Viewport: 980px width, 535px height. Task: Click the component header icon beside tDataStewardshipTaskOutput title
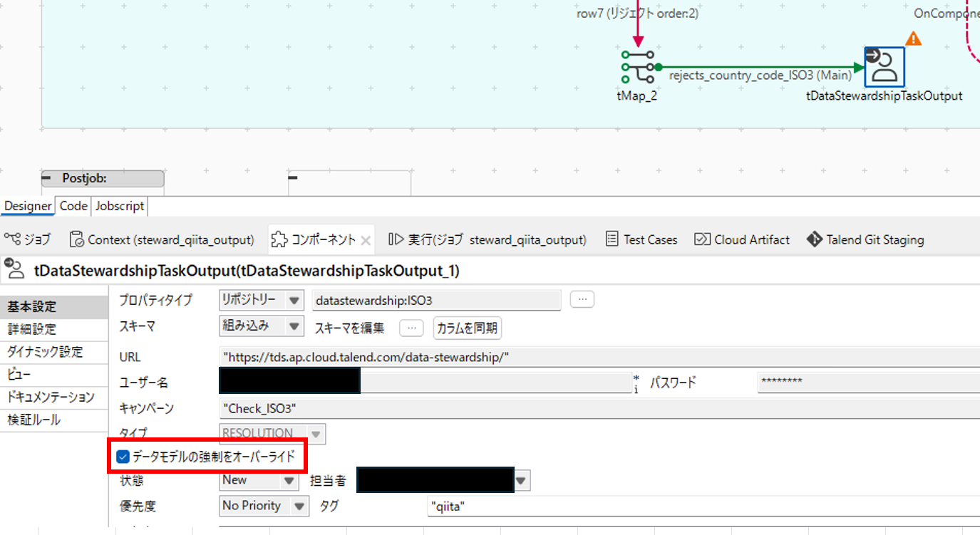click(14, 269)
